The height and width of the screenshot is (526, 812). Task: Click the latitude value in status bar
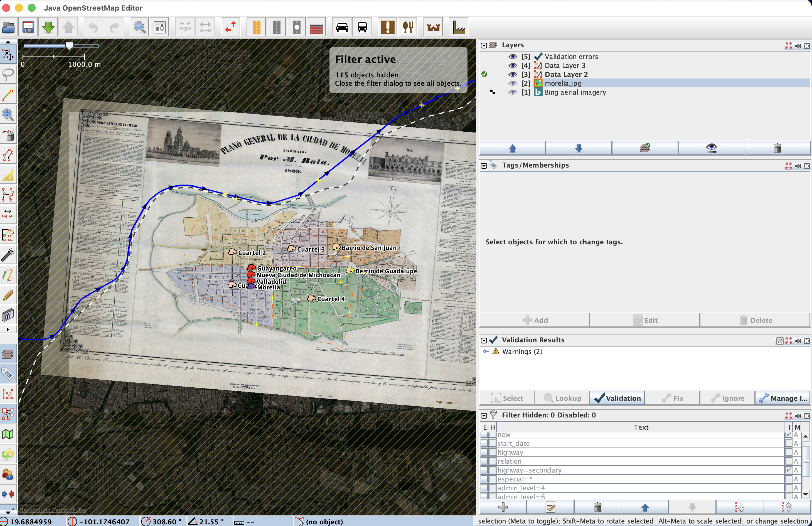[x=31, y=522]
